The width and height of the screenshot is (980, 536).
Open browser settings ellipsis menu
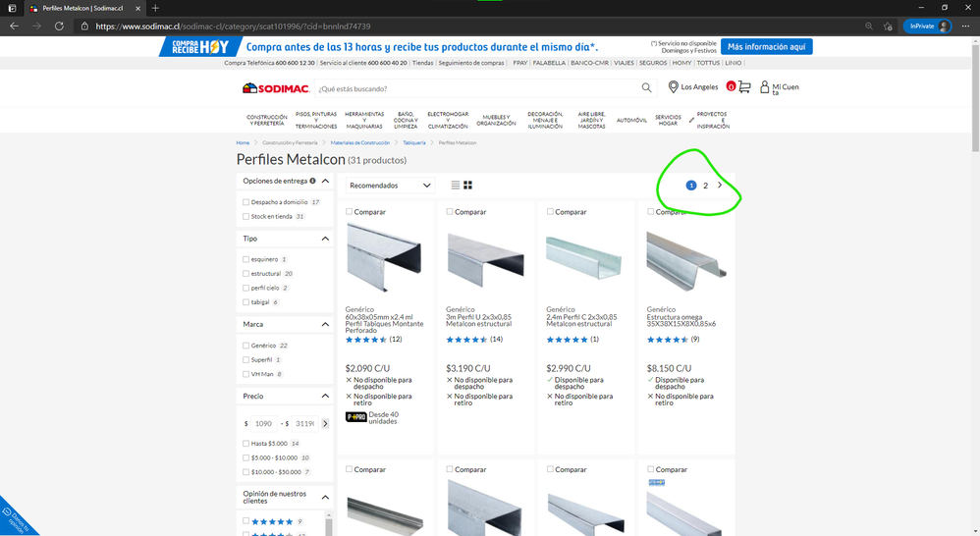tap(965, 27)
